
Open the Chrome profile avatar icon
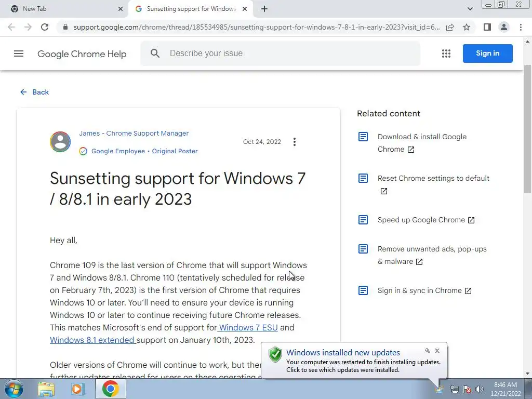(x=504, y=27)
